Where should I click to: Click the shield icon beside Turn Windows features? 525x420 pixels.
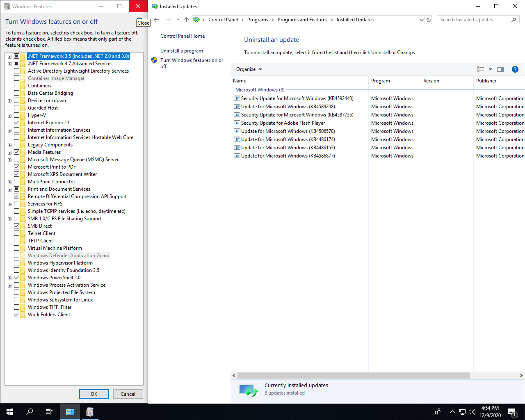coord(154,60)
